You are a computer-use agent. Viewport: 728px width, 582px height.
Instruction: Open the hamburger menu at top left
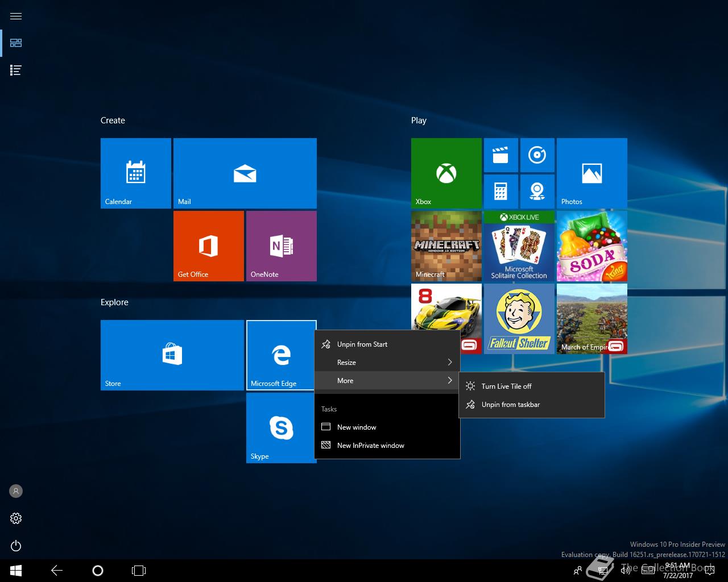(x=16, y=16)
